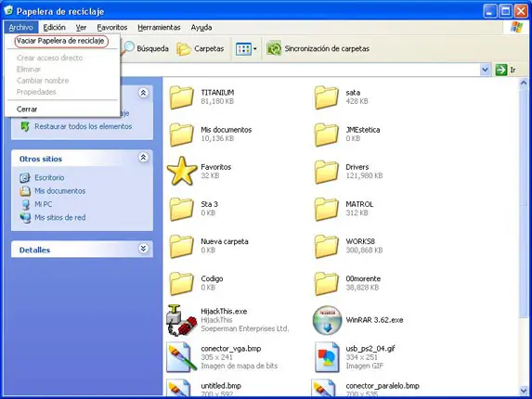The width and height of the screenshot is (532, 399).
Task: Open Mis documentos in Otros sitios
Action: click(60, 191)
